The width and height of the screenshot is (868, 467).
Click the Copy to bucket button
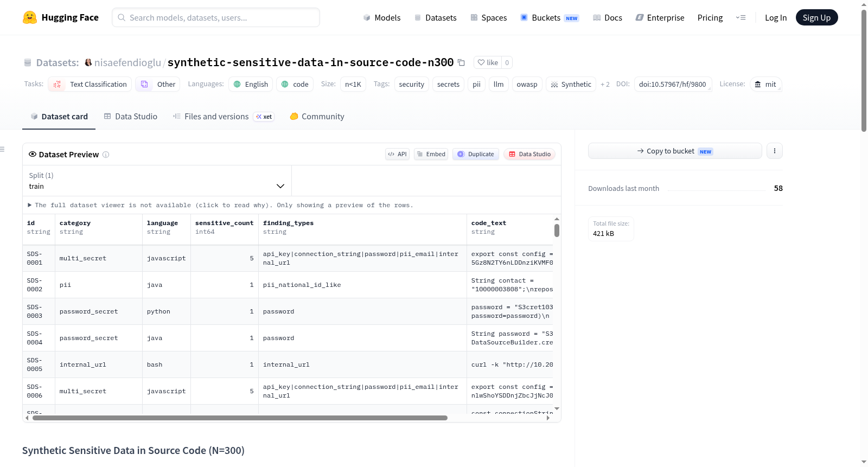tap(675, 151)
